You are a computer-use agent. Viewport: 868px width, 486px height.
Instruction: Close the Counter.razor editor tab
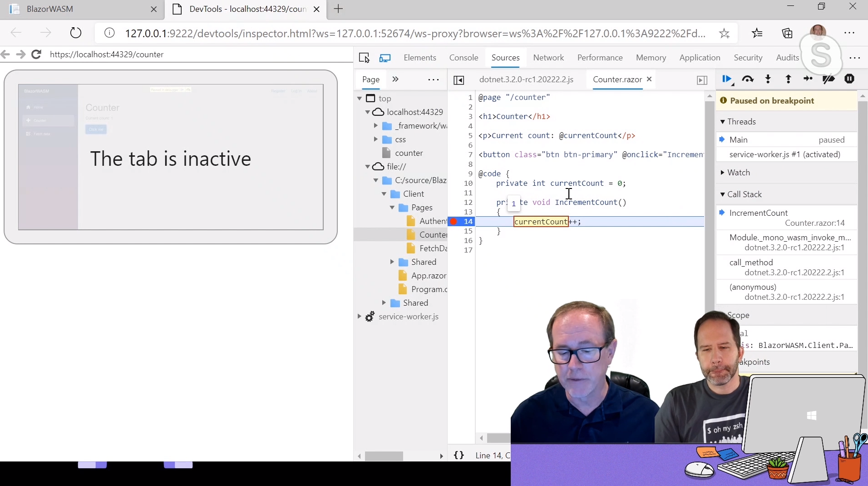tap(649, 79)
